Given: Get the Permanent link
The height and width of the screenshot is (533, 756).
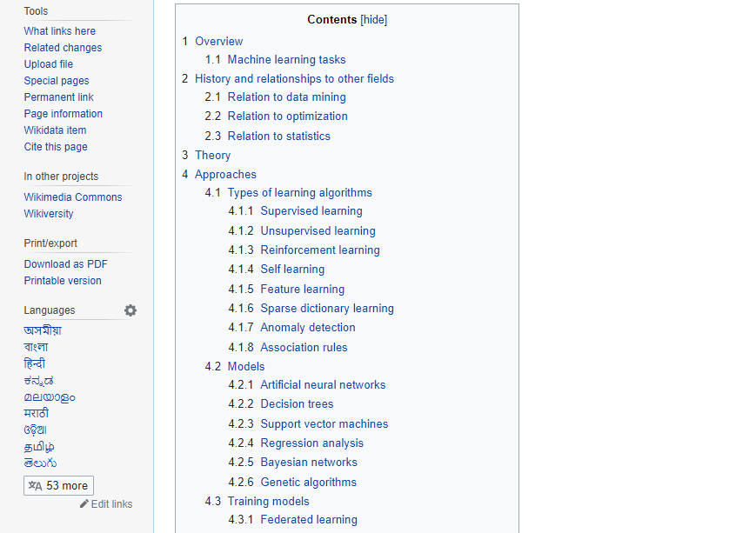Looking at the screenshot, I should click(59, 97).
